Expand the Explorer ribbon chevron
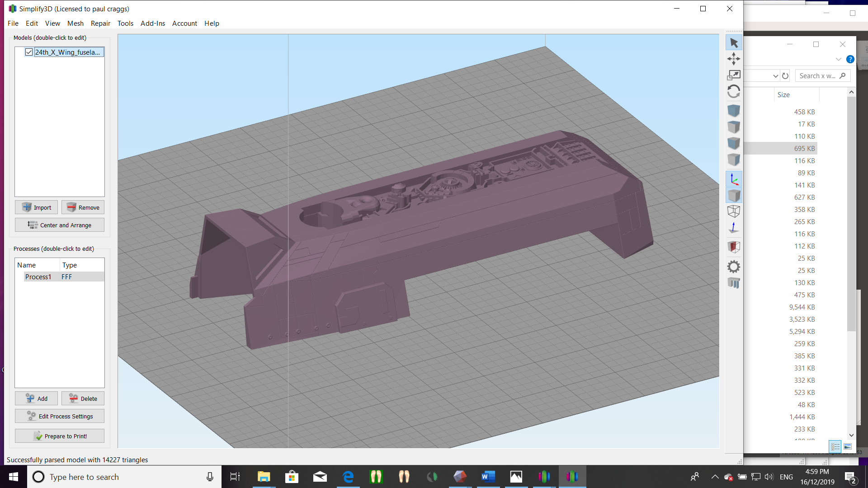This screenshot has width=868, height=488. [x=838, y=59]
